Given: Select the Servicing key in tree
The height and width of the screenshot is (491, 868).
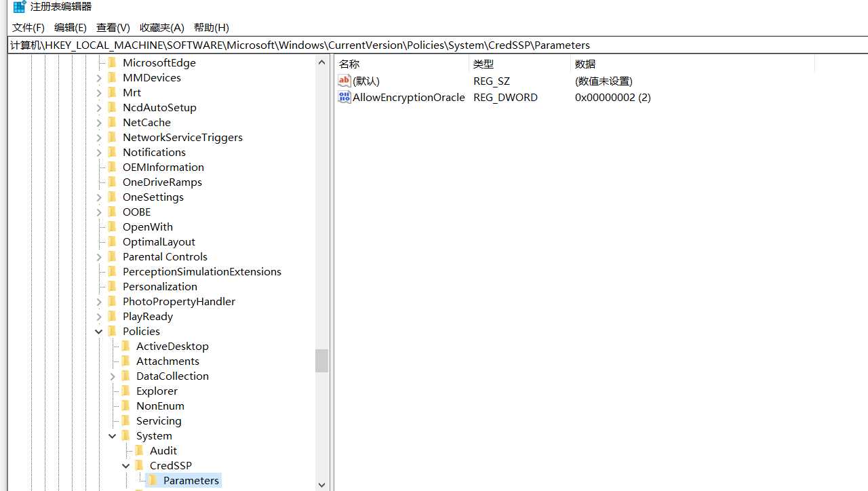Looking at the screenshot, I should [159, 420].
